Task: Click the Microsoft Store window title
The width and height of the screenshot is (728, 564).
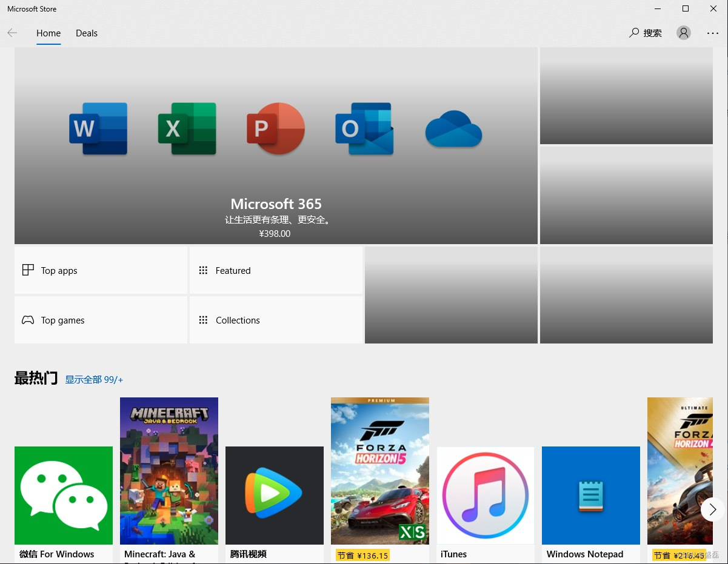Action: pyautogui.click(x=32, y=9)
